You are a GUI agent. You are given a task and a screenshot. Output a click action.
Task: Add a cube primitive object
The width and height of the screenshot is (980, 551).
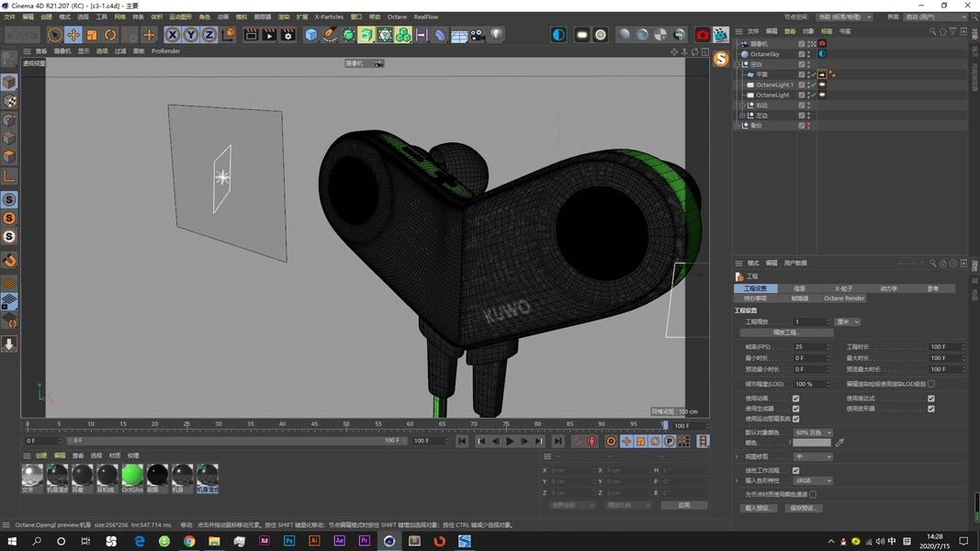pos(310,35)
